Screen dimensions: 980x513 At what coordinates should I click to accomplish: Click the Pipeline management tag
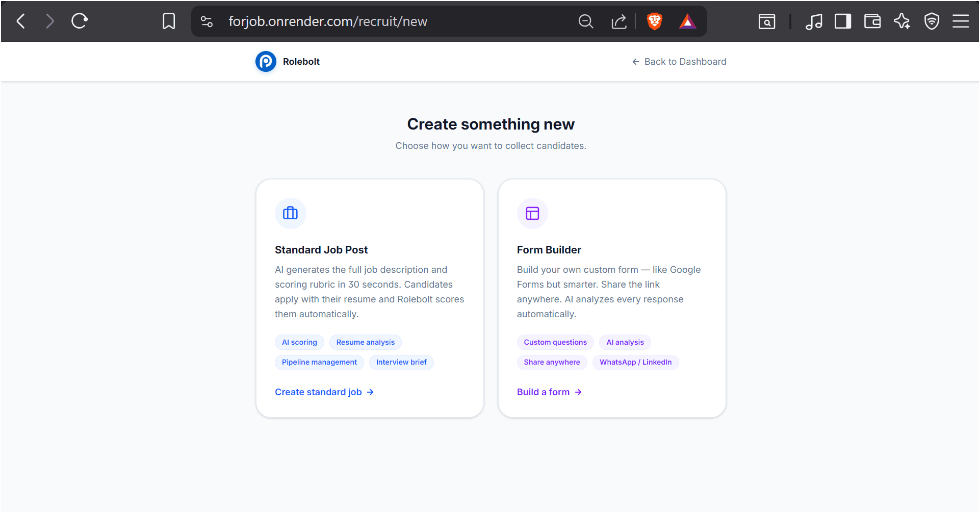(x=319, y=362)
